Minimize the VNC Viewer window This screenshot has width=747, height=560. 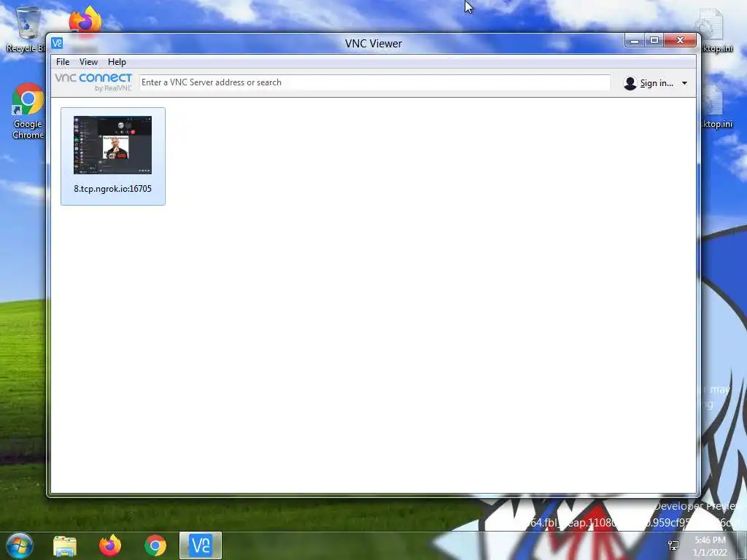tap(635, 41)
